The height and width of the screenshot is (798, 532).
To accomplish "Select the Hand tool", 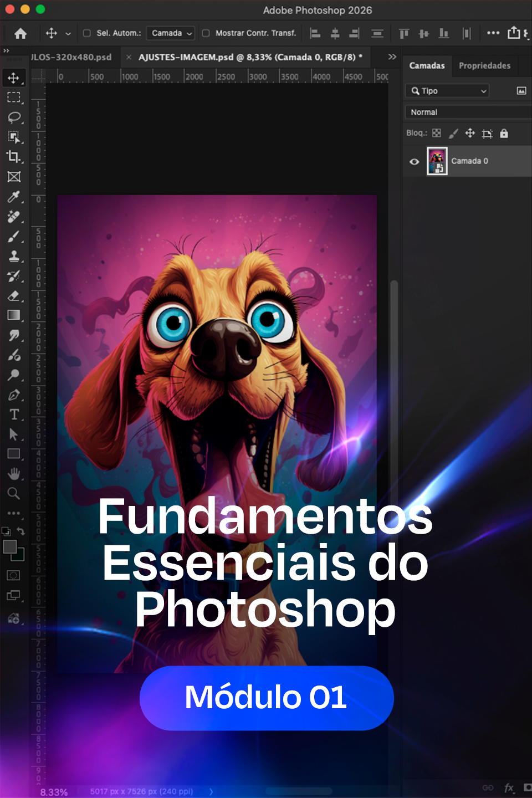I will [x=14, y=473].
